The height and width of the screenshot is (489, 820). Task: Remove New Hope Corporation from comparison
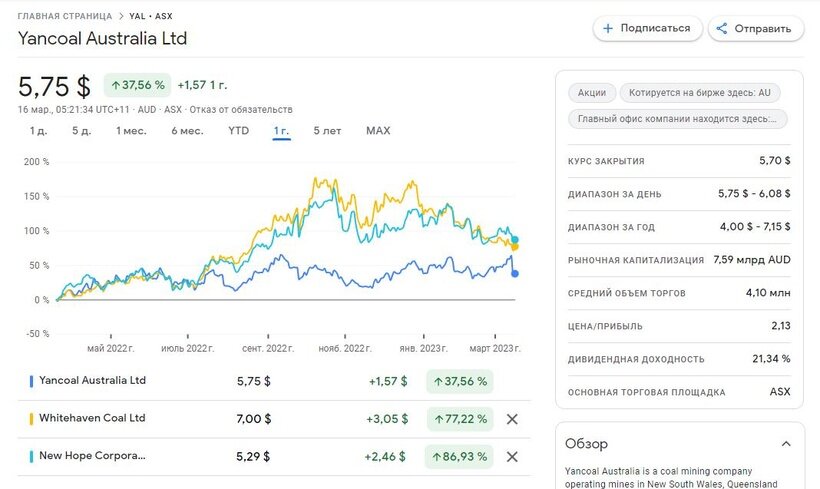[512, 457]
